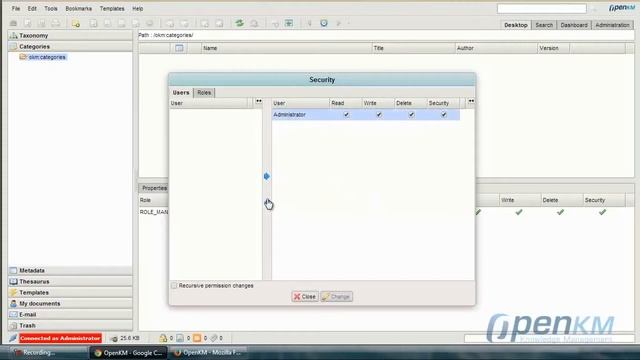Click the Categories panel icon

click(x=13, y=47)
